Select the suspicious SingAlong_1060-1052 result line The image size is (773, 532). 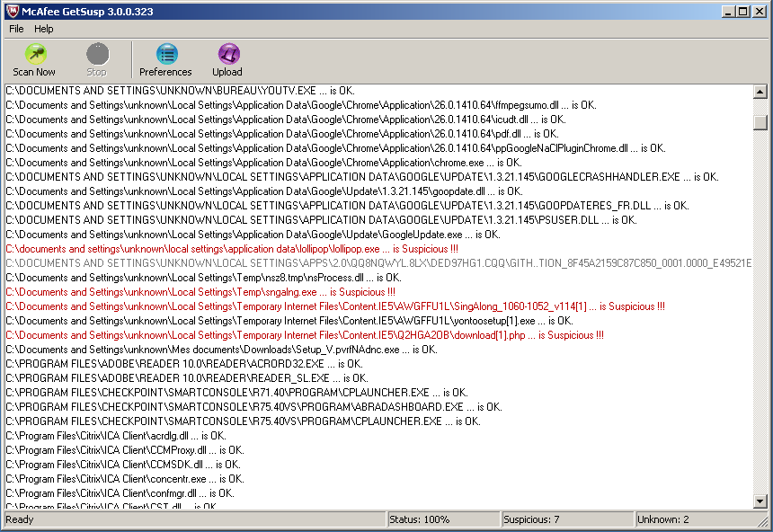coord(334,306)
